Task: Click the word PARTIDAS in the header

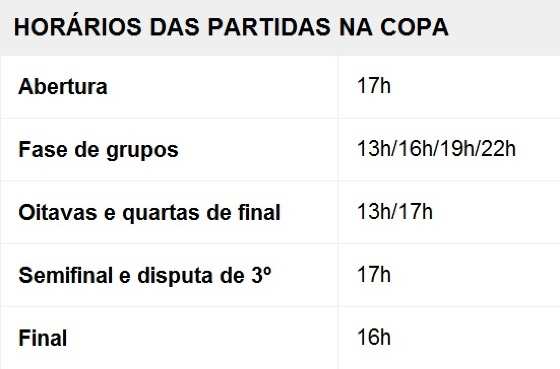Action: [x=269, y=27]
